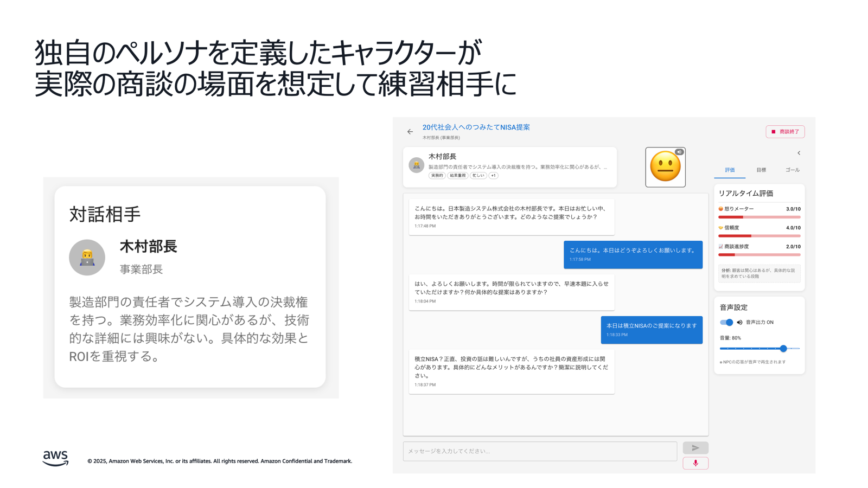The image size is (868, 488).
Task: Expand the +1 additional persona tags chip
Action: (493, 176)
